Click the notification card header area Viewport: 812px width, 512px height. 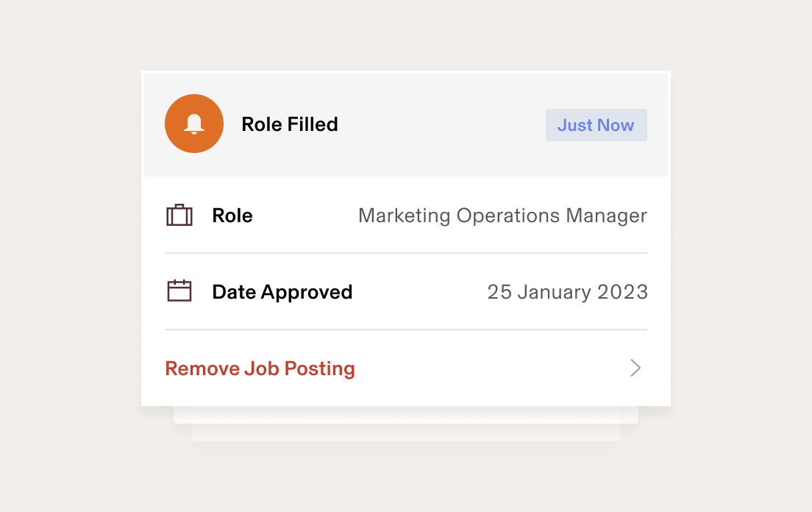(x=405, y=124)
